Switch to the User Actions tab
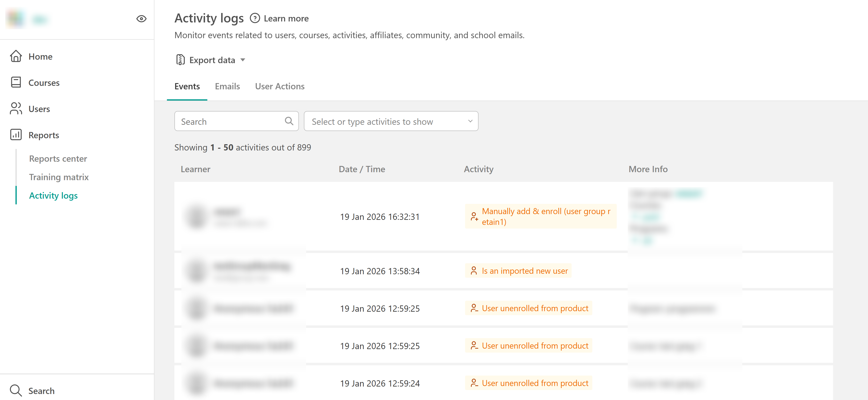Image resolution: width=868 pixels, height=400 pixels. (279, 86)
